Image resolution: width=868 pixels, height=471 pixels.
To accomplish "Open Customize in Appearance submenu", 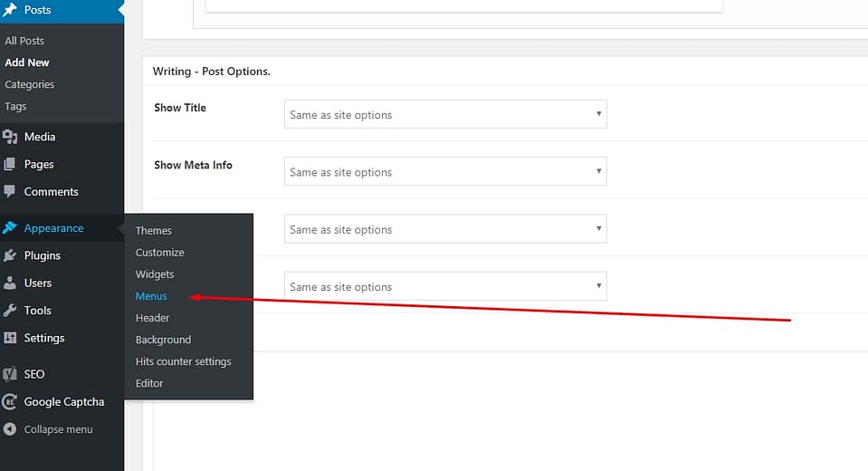I will coord(160,252).
